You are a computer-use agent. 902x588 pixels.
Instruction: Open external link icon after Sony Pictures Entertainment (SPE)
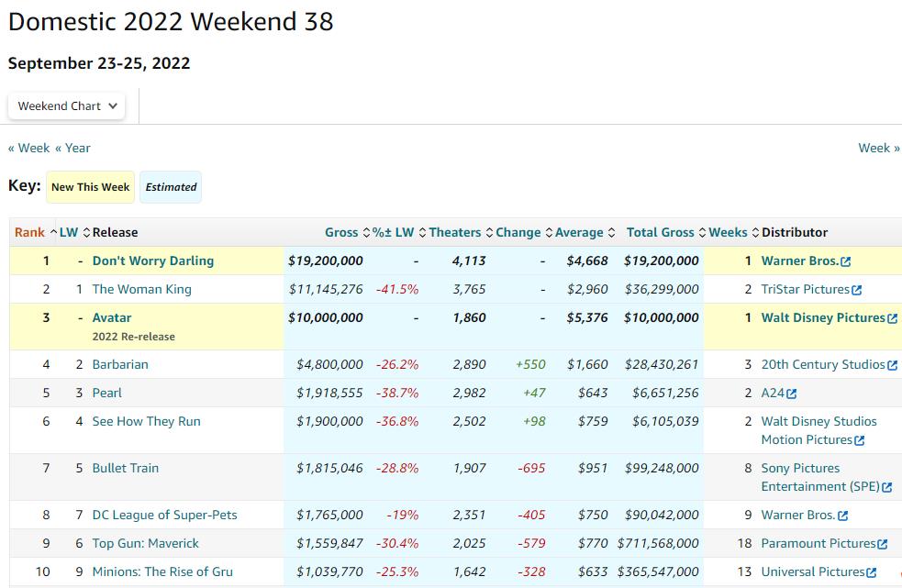coord(886,487)
